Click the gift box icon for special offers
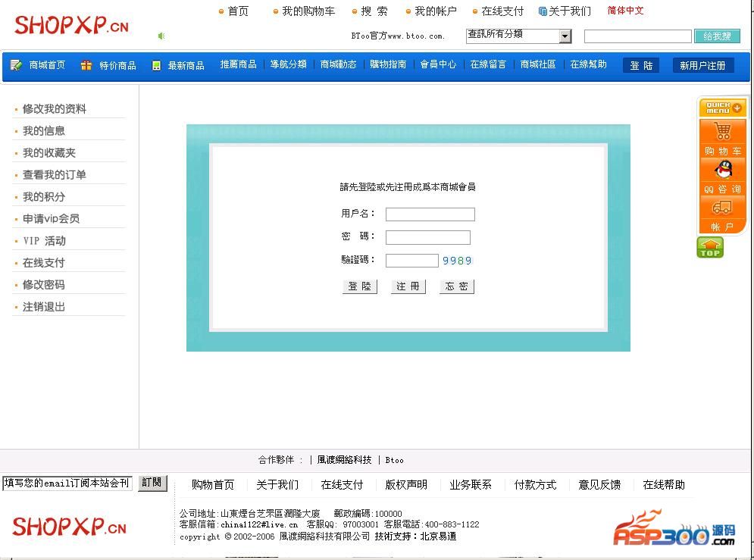754x560 pixels. (x=86, y=65)
